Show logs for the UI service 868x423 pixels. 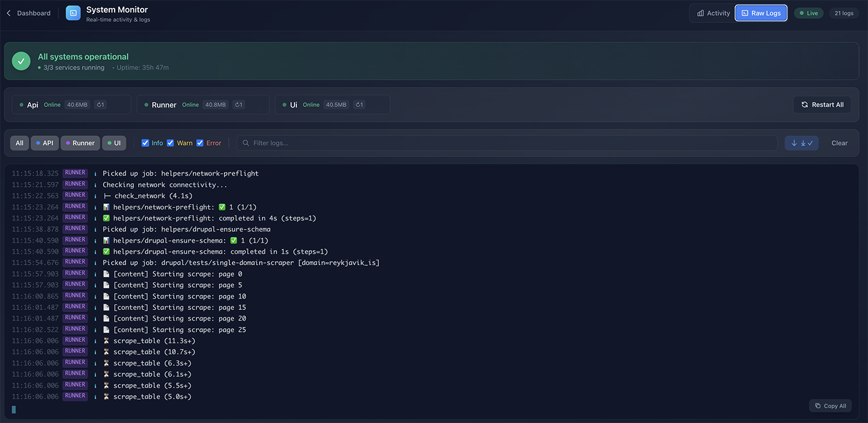(113, 143)
